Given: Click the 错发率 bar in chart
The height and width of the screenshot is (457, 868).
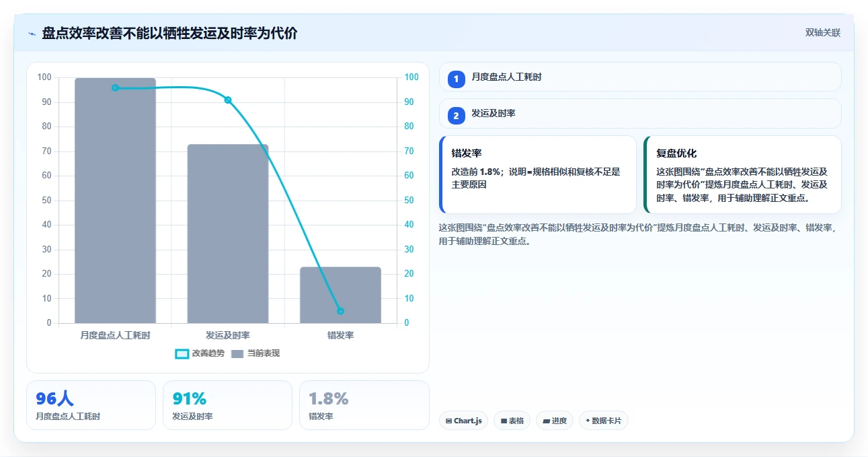Looking at the screenshot, I should tap(340, 295).
